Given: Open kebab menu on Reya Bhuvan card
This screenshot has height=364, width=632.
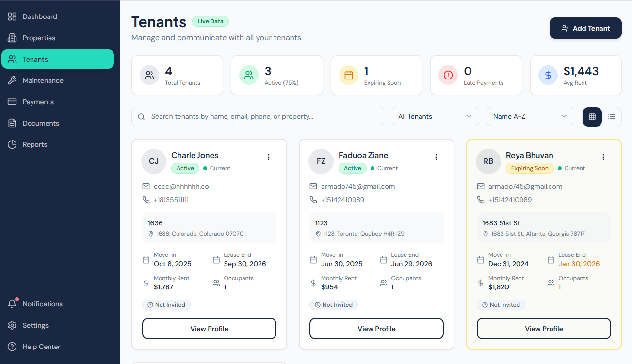Looking at the screenshot, I should [x=603, y=157].
